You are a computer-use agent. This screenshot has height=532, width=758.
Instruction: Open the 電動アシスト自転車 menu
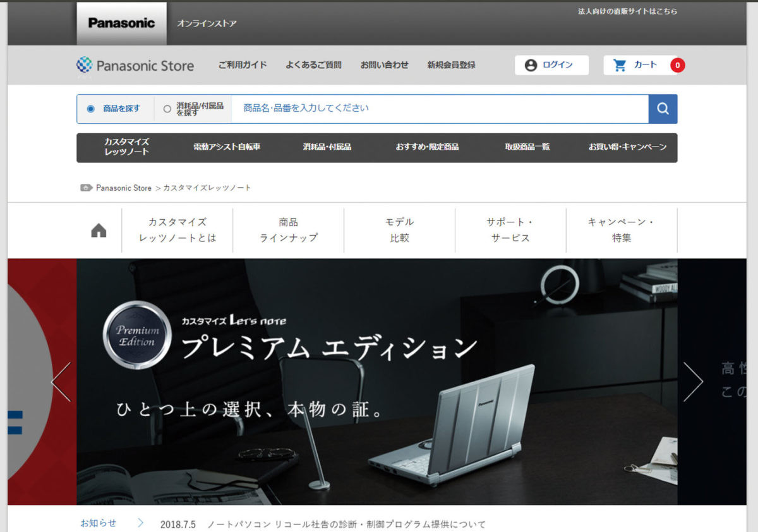point(227,147)
